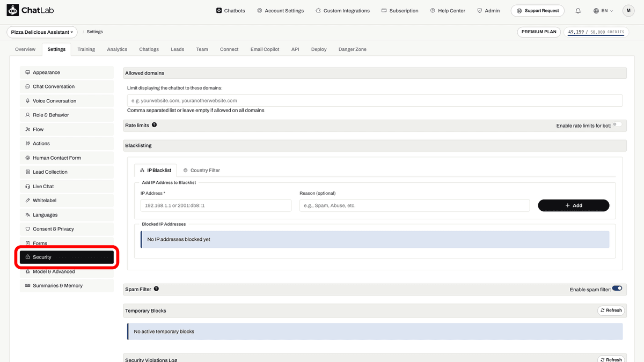Screen dimensions: 644x362
Task: Click the Appearance monitor icon in sidebar
Action: coord(27,72)
